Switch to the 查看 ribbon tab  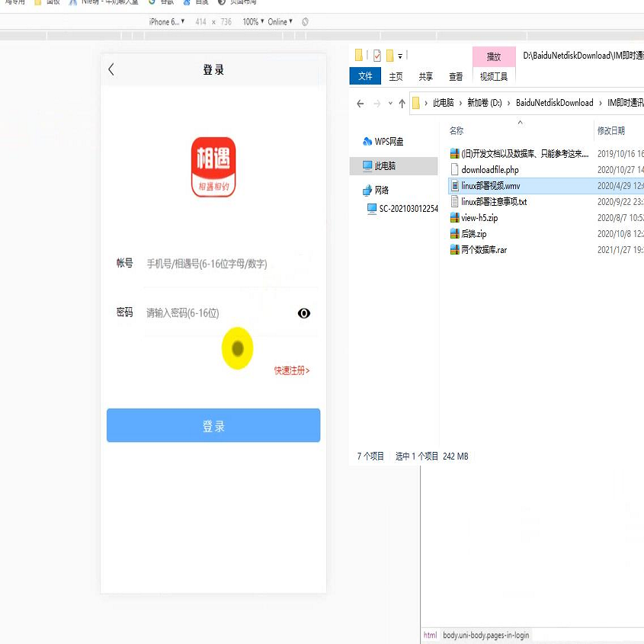[x=456, y=76]
